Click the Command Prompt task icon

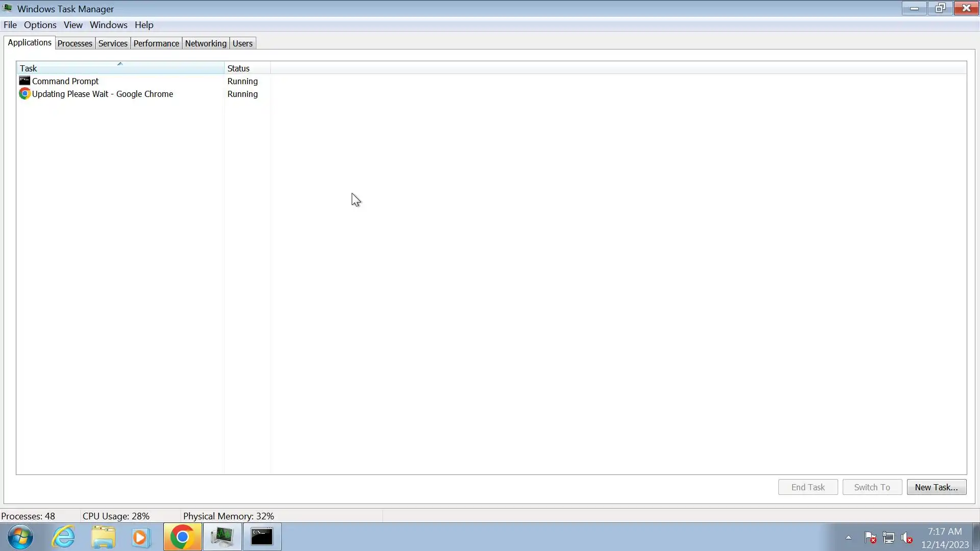(24, 81)
